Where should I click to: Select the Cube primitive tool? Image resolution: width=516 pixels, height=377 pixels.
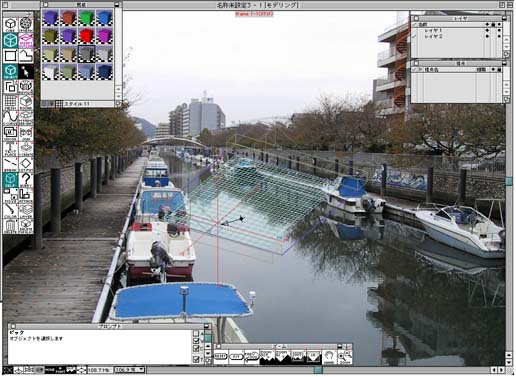pos(10,25)
